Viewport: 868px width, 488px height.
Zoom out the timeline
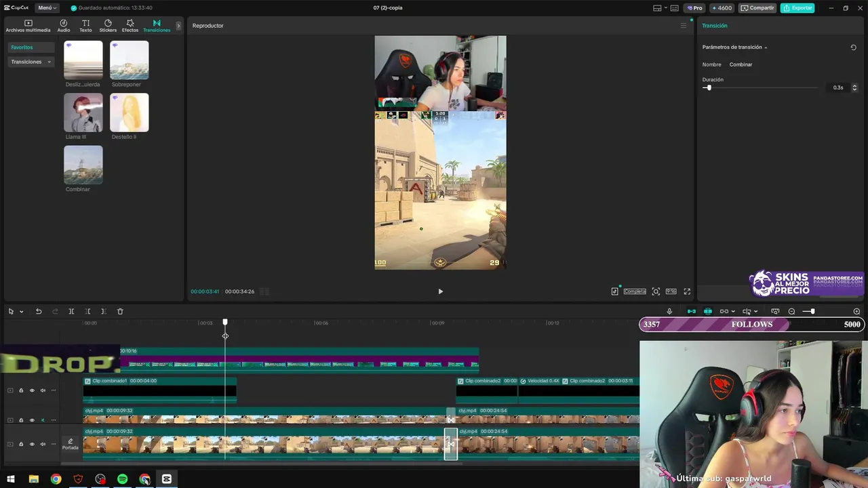pyautogui.click(x=791, y=312)
